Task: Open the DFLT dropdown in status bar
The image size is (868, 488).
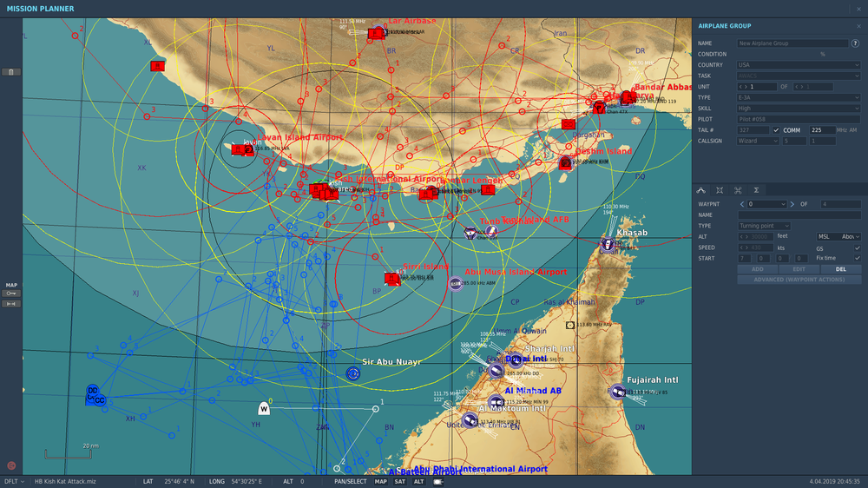Action: (14, 482)
